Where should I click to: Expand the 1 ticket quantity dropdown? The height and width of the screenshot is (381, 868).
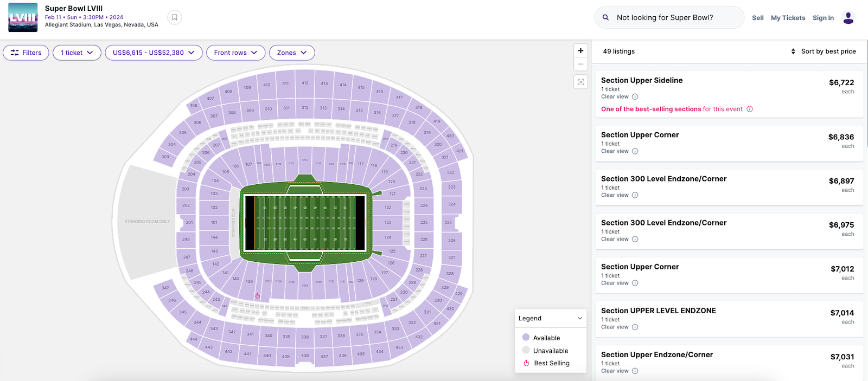point(76,53)
